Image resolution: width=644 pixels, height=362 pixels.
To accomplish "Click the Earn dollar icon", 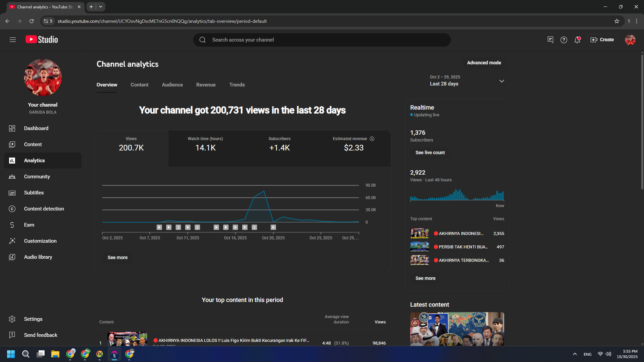I will coord(12,225).
